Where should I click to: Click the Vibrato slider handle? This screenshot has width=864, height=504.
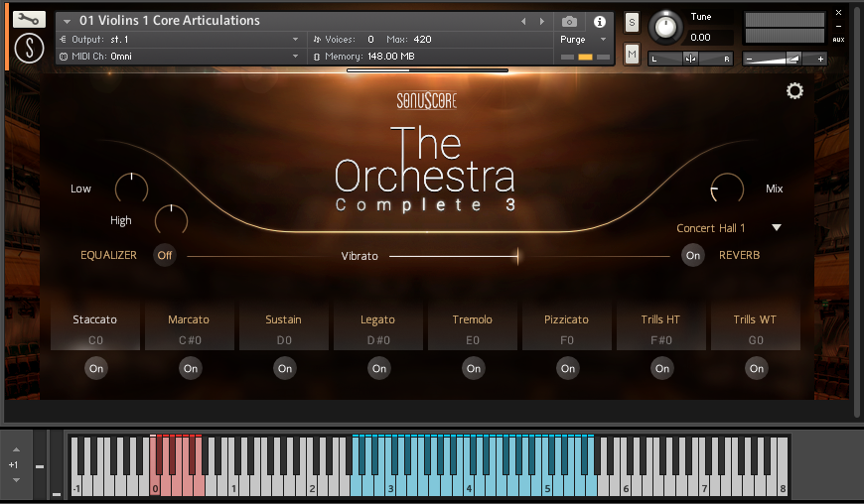tap(517, 256)
